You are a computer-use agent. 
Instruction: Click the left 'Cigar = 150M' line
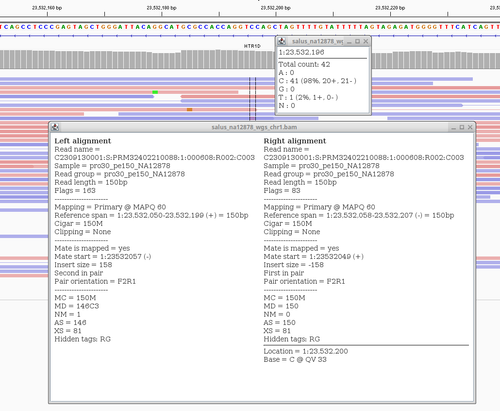click(x=79, y=224)
